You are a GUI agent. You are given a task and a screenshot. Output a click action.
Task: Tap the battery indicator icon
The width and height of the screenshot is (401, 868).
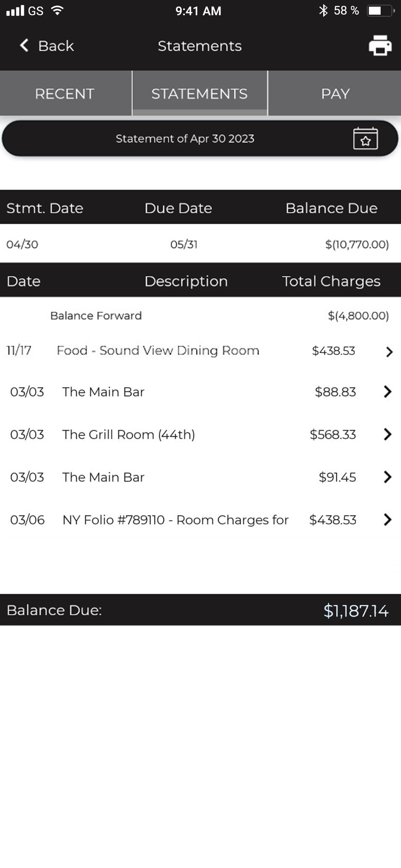tap(380, 10)
